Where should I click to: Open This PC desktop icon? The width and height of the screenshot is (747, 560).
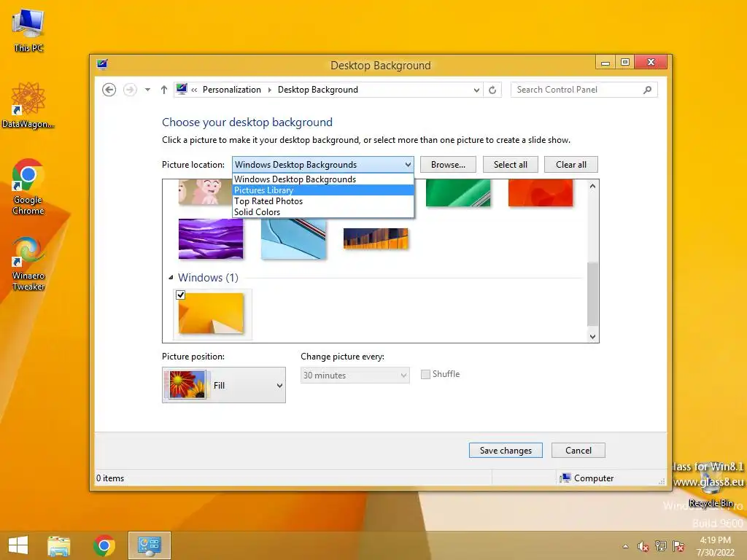coord(28,30)
